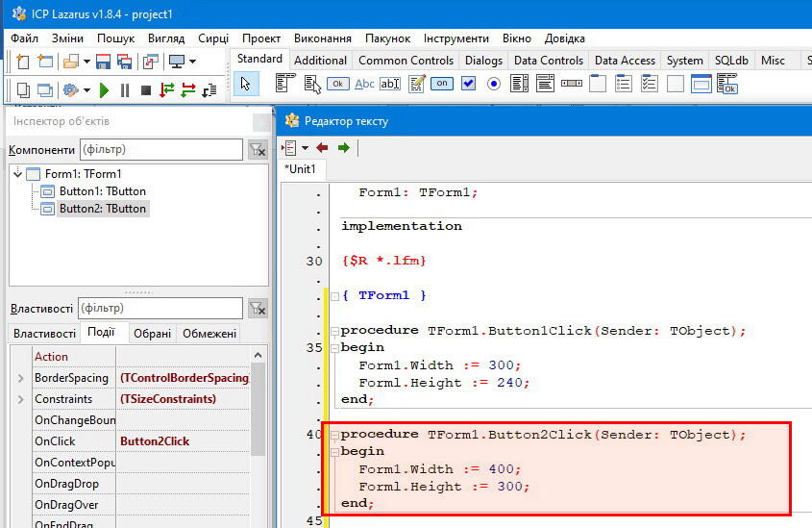This screenshot has height=528, width=812.
Task: Pick the TActionList component icon
Action: (x=727, y=84)
